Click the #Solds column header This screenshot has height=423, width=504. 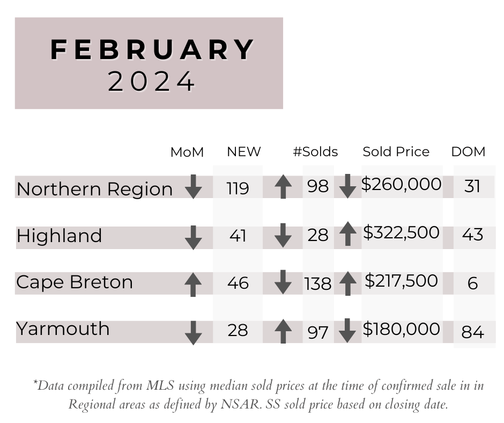coord(315,151)
